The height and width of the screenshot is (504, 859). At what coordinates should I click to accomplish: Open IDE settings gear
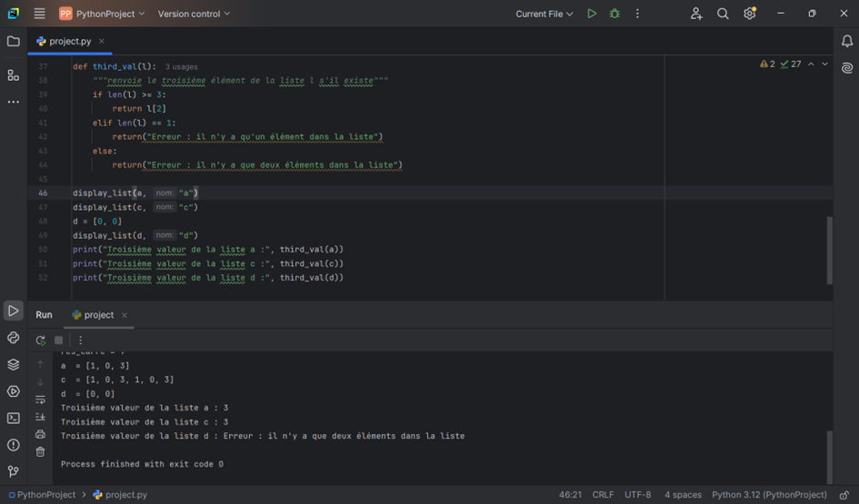pos(749,14)
